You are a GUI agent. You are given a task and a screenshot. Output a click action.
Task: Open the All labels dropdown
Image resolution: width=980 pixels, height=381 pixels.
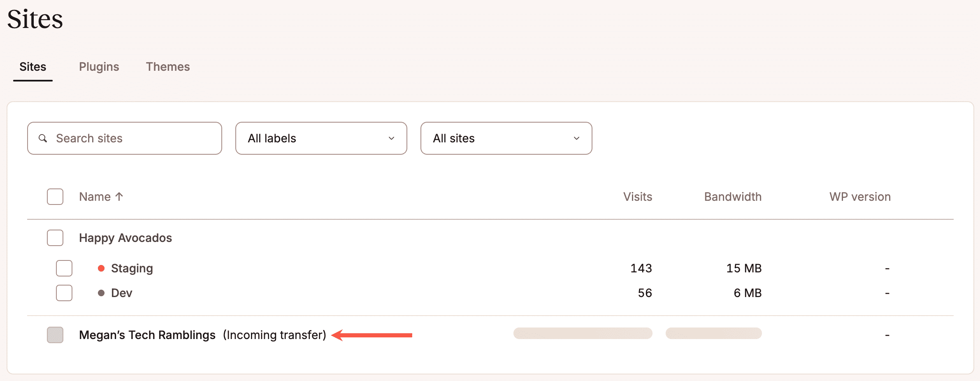[321, 138]
